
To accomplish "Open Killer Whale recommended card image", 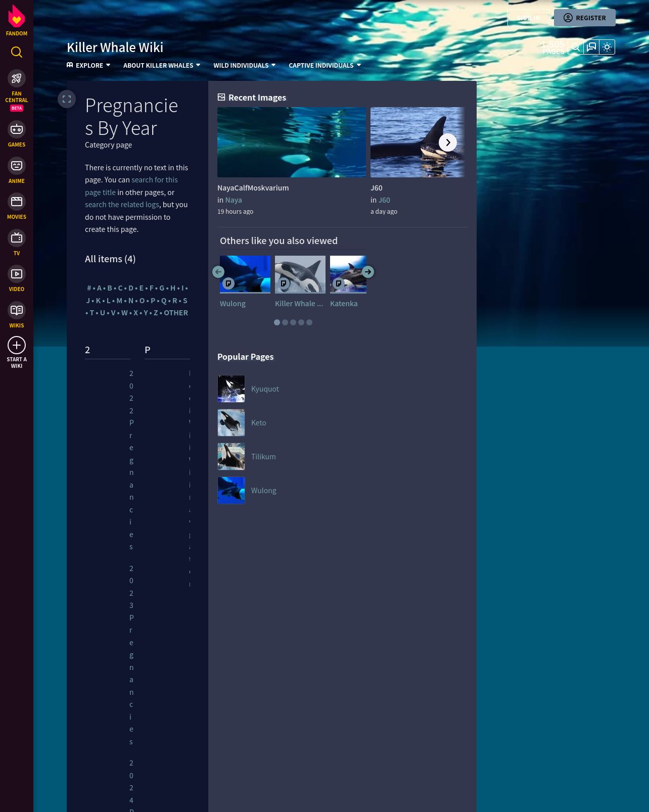I will click(300, 274).
